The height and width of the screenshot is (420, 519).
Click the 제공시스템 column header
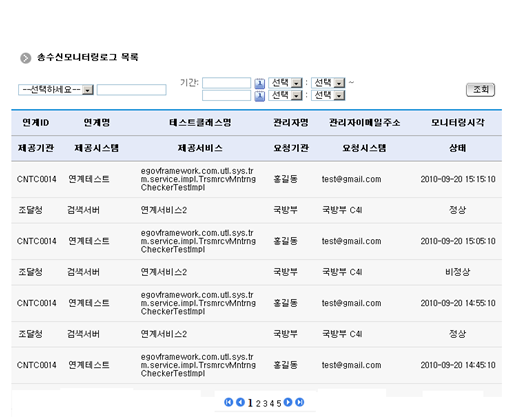point(97,148)
